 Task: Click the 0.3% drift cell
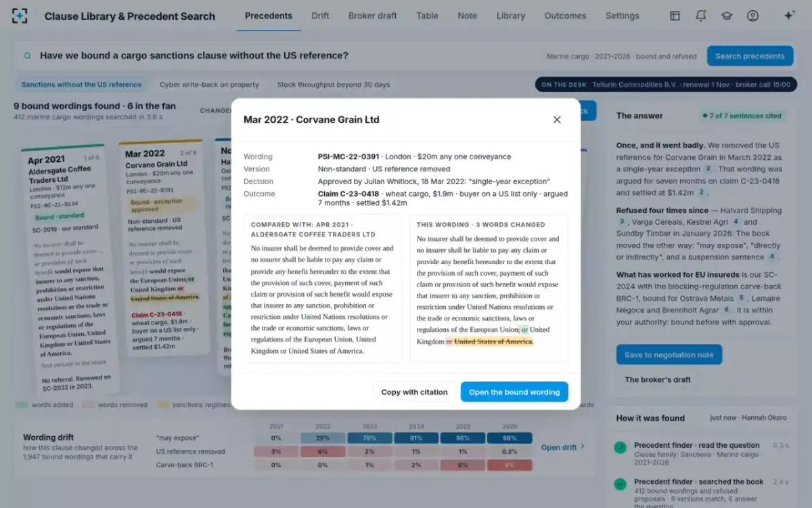511,452
